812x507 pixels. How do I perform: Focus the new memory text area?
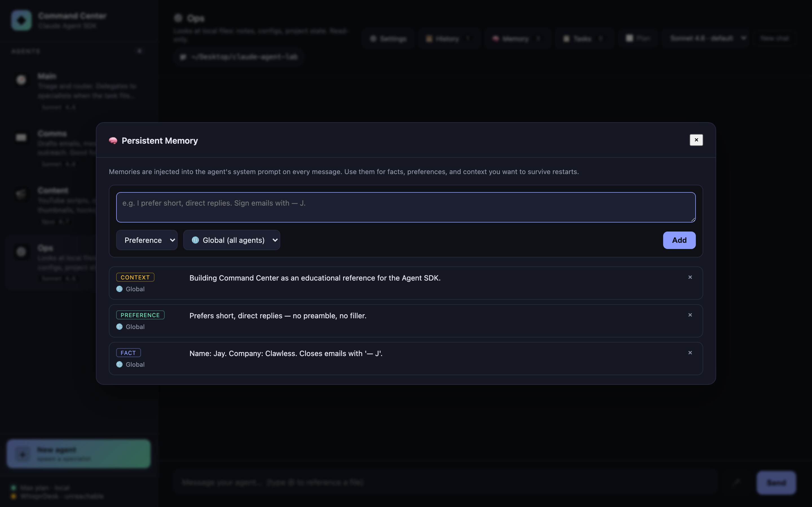point(405,207)
